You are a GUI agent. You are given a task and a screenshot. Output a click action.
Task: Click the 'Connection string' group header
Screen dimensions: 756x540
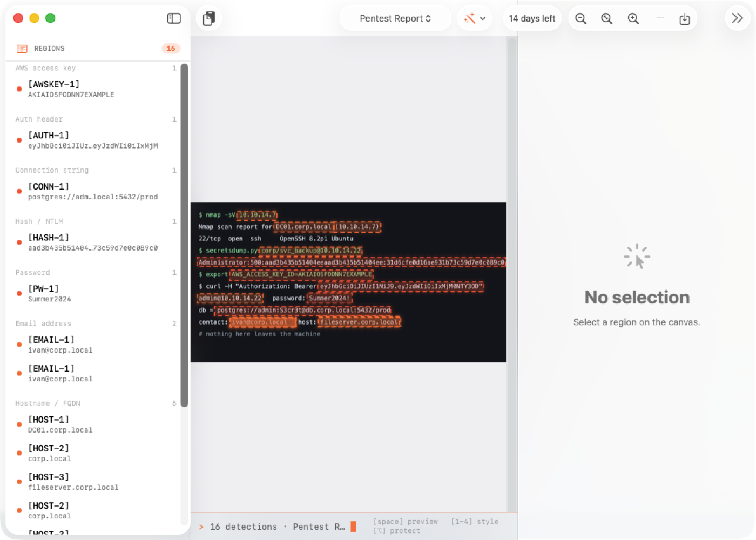52,170
